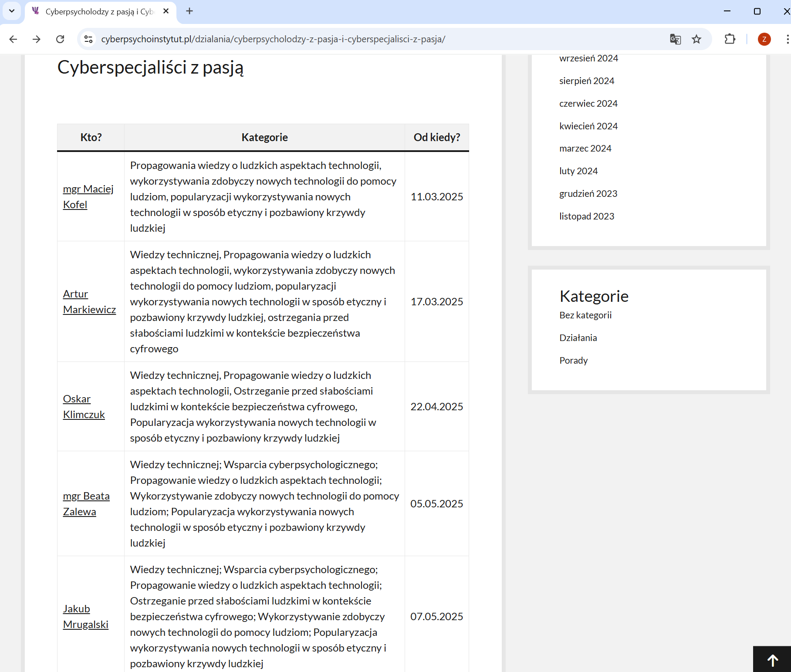Bookmark this page with star icon
The height and width of the screenshot is (672, 791).
click(x=696, y=39)
